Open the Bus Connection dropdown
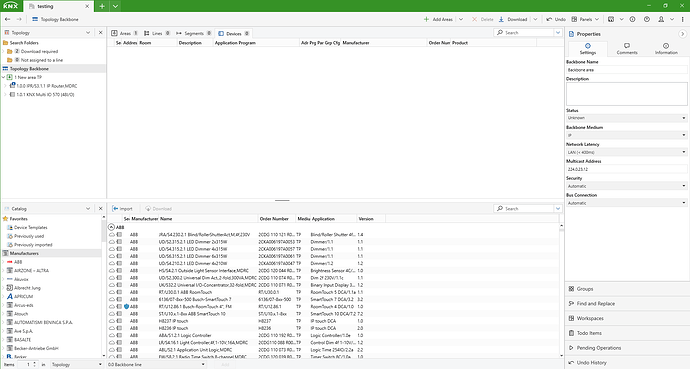 coord(626,203)
